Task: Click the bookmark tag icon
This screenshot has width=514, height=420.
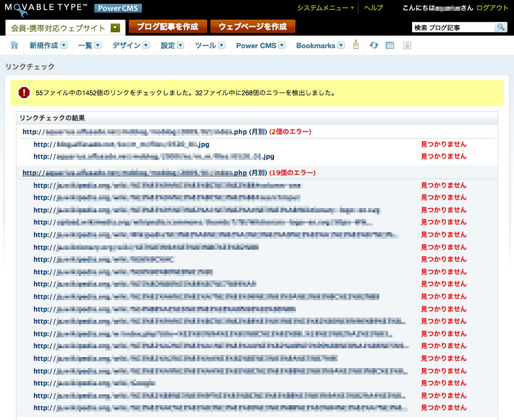Action: click(356, 45)
